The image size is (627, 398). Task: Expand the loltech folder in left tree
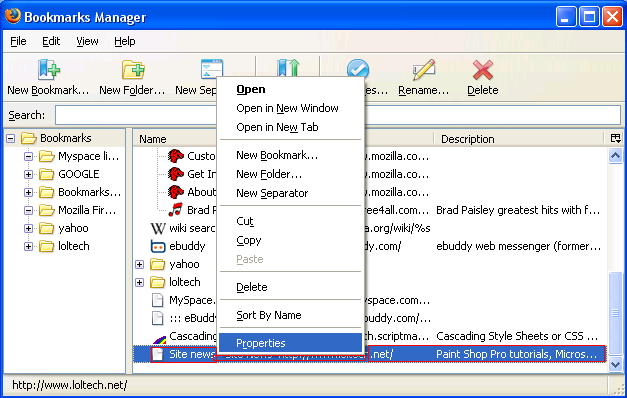coord(28,246)
